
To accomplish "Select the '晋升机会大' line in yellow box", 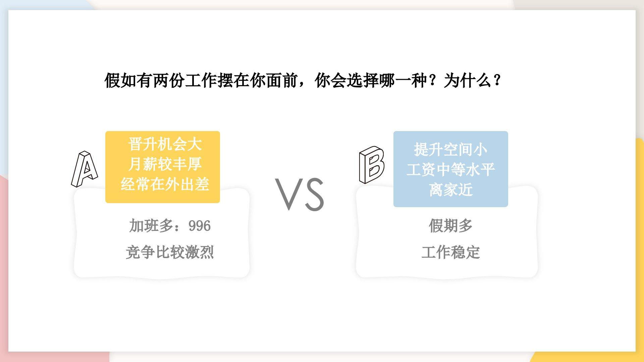I will tap(165, 144).
